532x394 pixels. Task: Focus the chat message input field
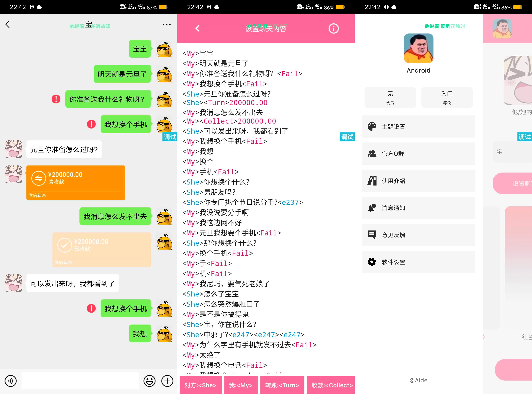coord(80,381)
